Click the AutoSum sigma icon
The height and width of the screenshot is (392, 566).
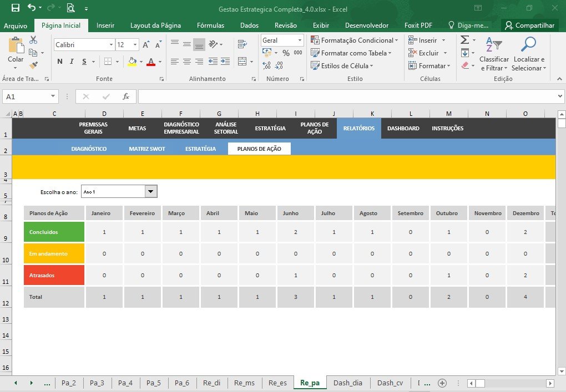pyautogui.click(x=465, y=40)
